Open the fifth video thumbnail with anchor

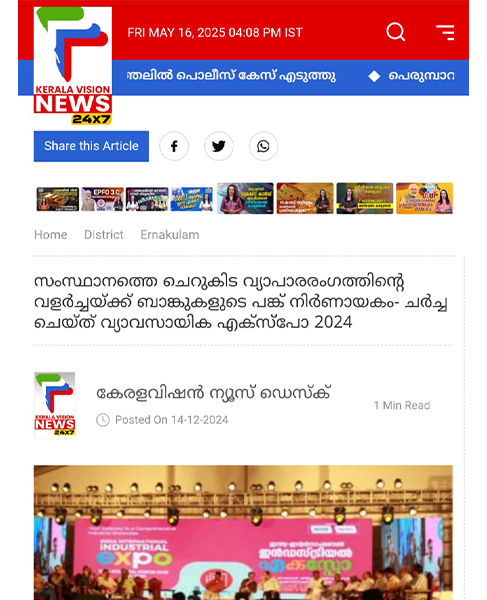click(245, 198)
